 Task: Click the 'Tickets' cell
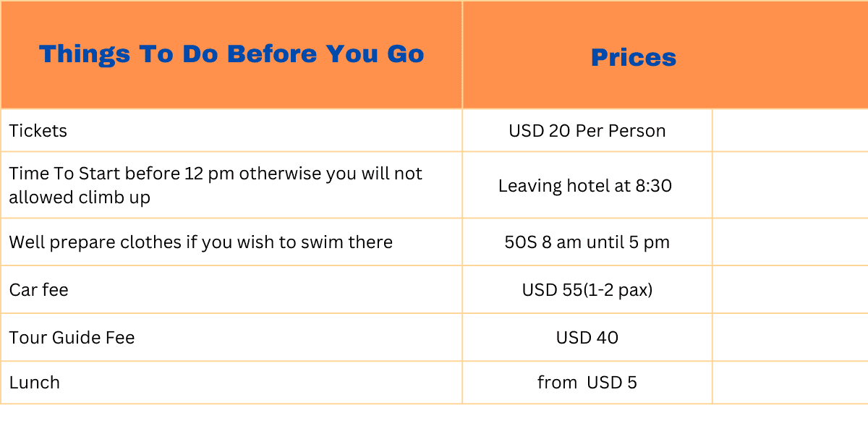[x=38, y=131]
